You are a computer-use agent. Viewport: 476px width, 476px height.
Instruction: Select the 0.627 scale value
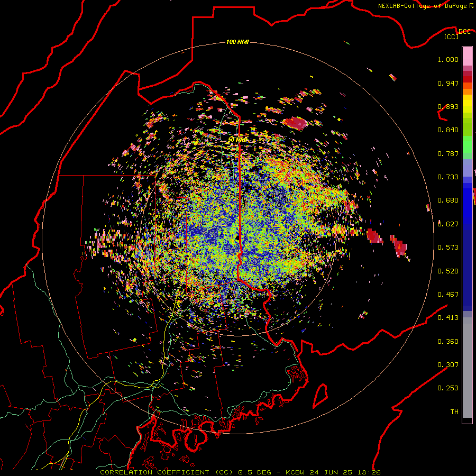pyautogui.click(x=448, y=224)
